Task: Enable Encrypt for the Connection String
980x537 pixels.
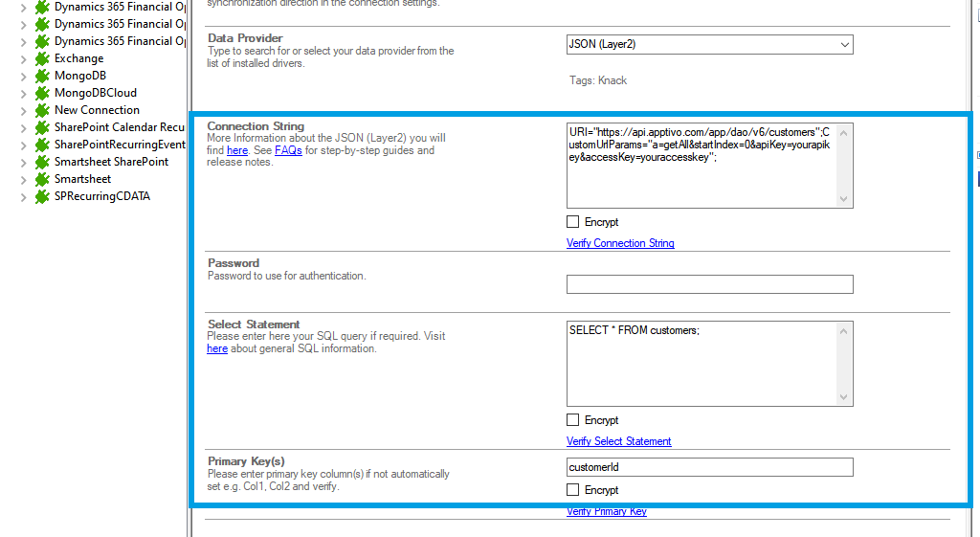Action: tap(573, 222)
